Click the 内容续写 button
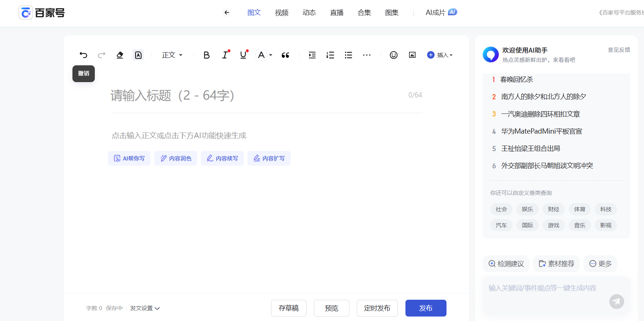This screenshot has width=644, height=321. click(x=223, y=158)
